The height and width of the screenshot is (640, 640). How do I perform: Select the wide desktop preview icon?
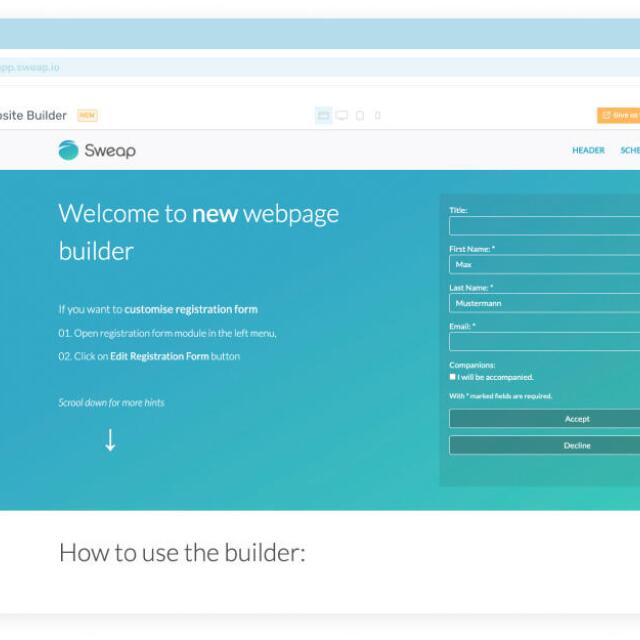click(323, 116)
